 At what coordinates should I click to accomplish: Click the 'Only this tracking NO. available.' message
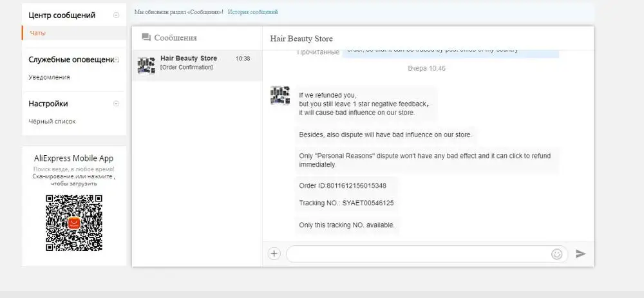pyautogui.click(x=347, y=225)
